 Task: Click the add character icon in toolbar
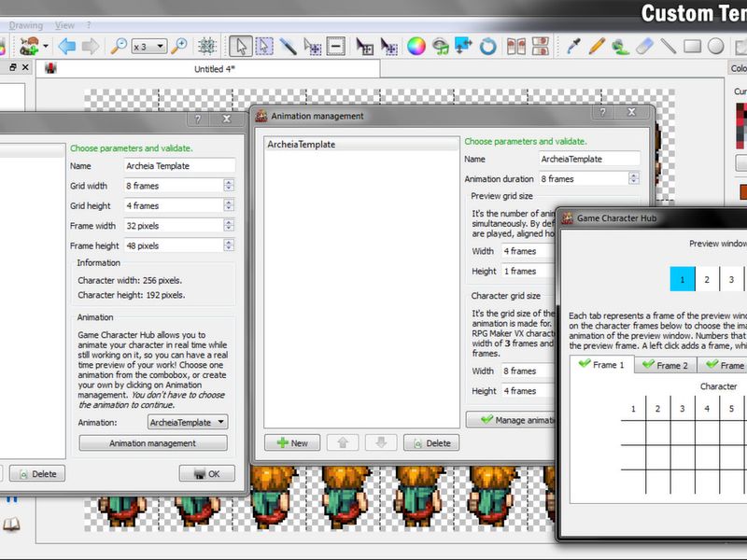point(29,46)
